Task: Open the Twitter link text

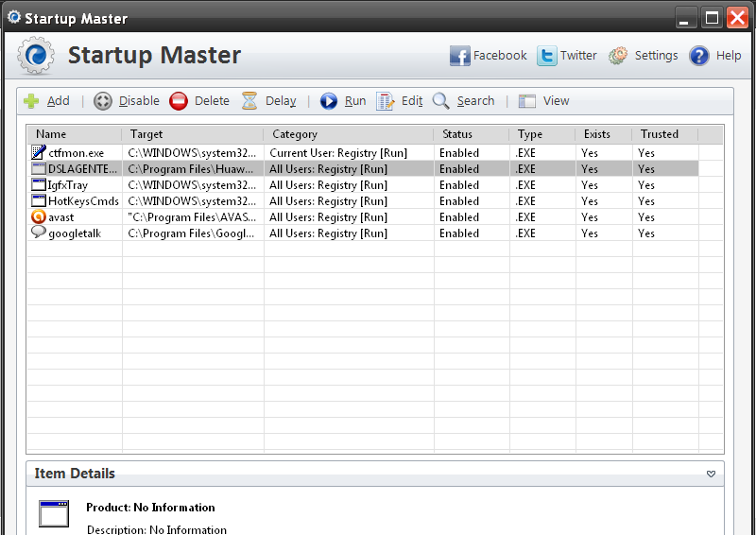Action: pyautogui.click(x=578, y=56)
